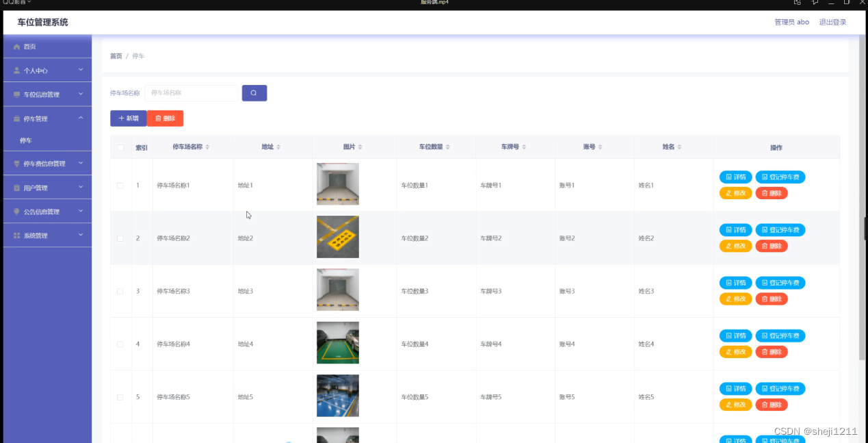868x443 pixels.
Task: Click the mini-mode icon in the player title bar
Action: 797,3
